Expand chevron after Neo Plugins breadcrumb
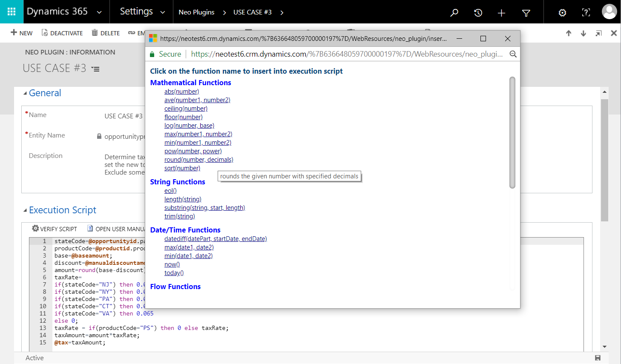 pos(224,13)
